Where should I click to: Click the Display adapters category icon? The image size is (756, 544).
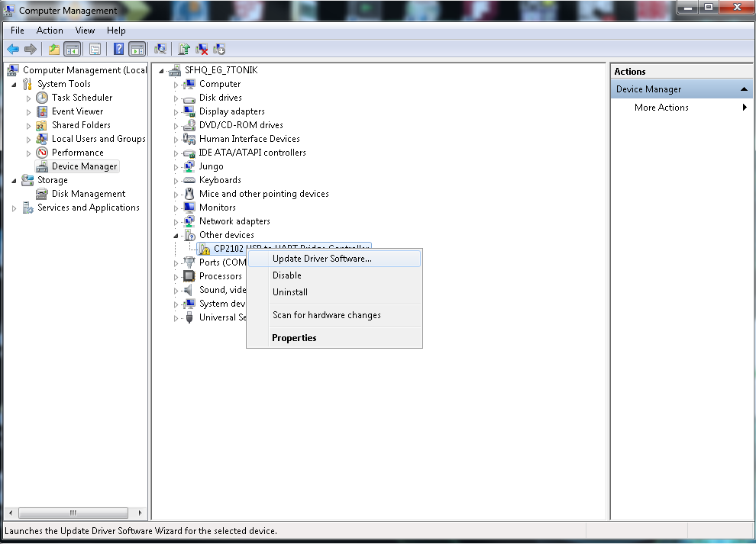(x=189, y=112)
